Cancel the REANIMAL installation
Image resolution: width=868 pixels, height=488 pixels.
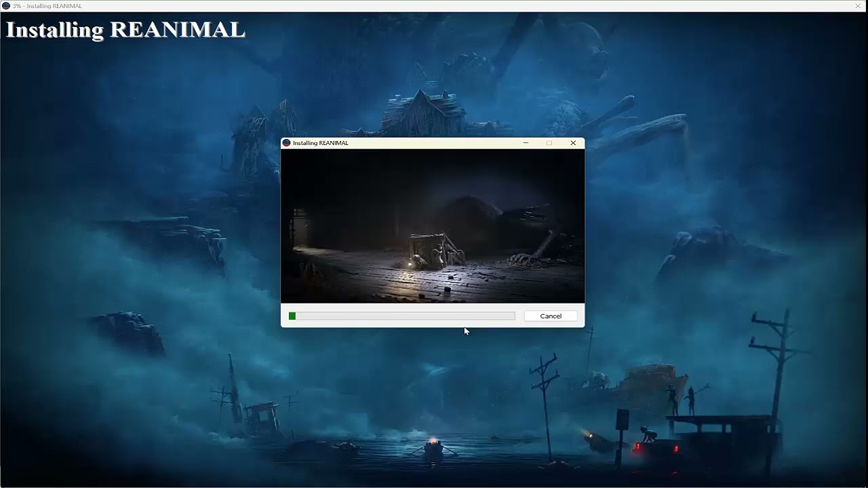[551, 316]
